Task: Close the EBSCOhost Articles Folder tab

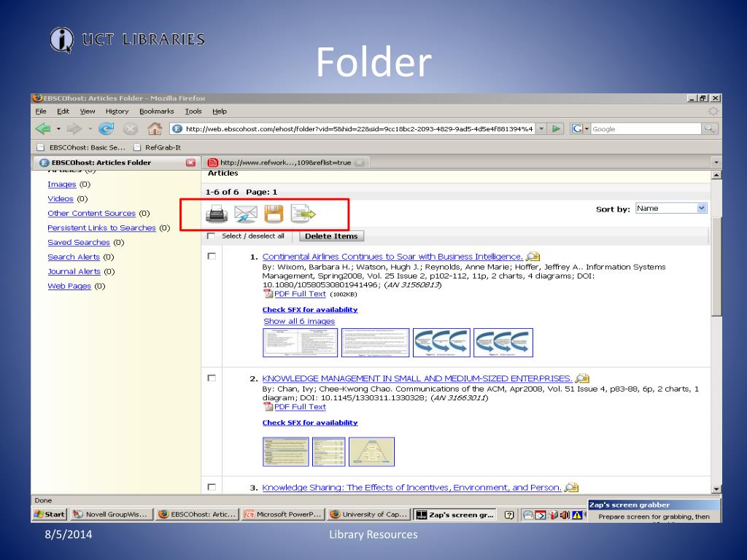Action: (x=190, y=163)
